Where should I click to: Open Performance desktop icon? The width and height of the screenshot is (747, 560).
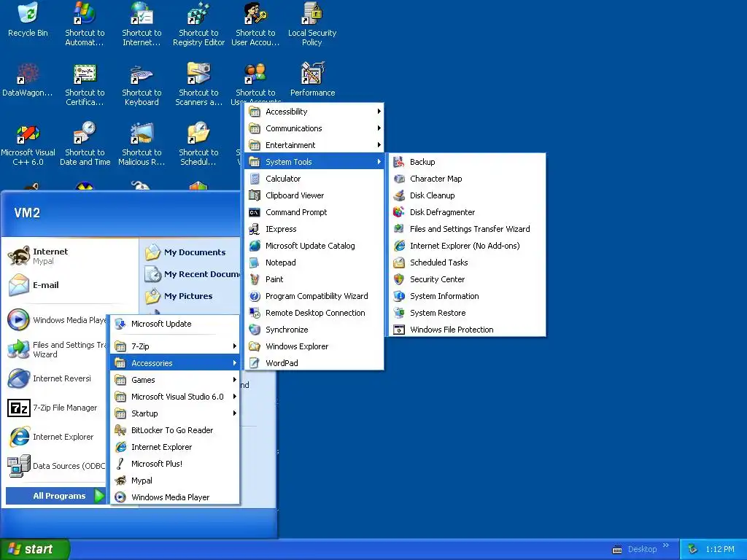point(312,79)
